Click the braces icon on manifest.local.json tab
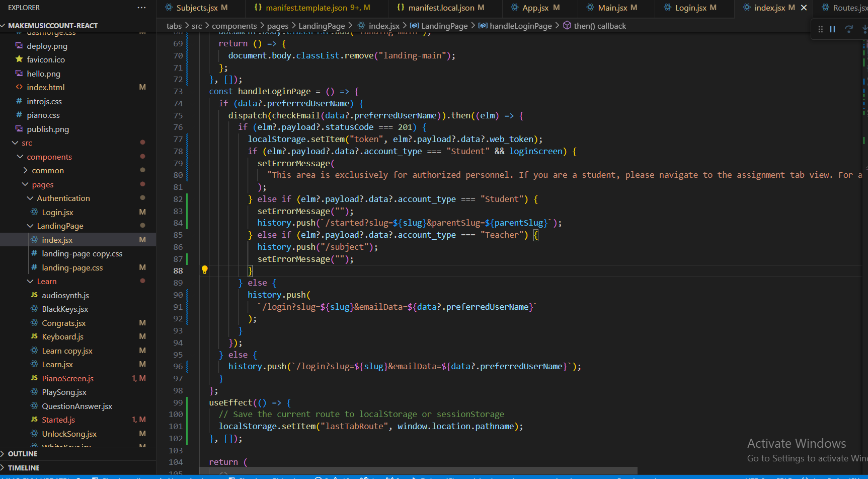This screenshot has height=479, width=868. point(400,7)
